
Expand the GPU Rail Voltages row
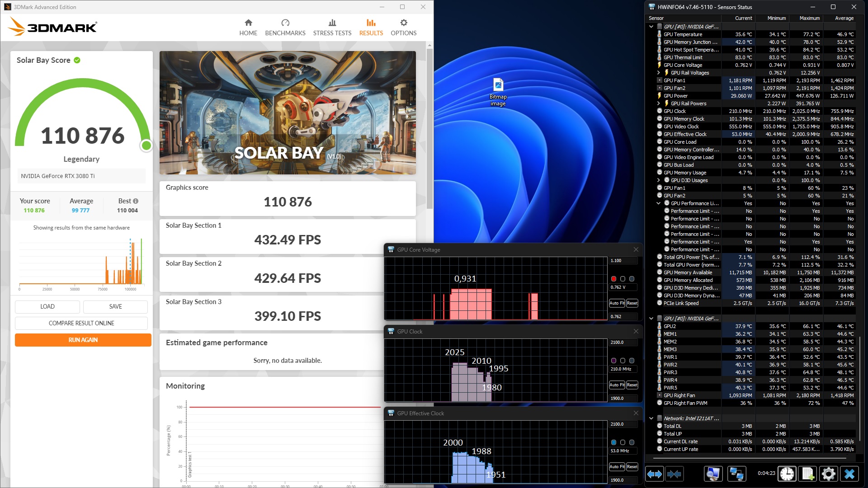pos(658,73)
